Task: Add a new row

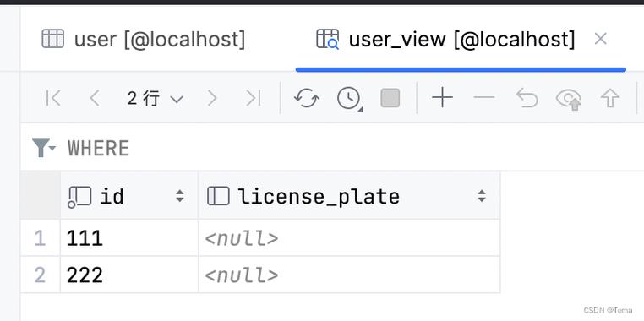Action: (x=442, y=98)
